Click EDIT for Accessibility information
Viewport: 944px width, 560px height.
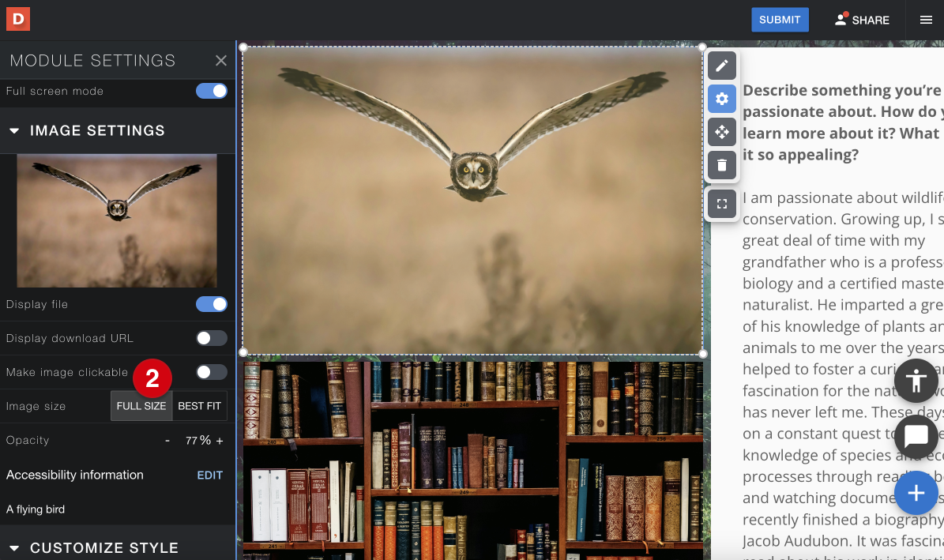[209, 475]
